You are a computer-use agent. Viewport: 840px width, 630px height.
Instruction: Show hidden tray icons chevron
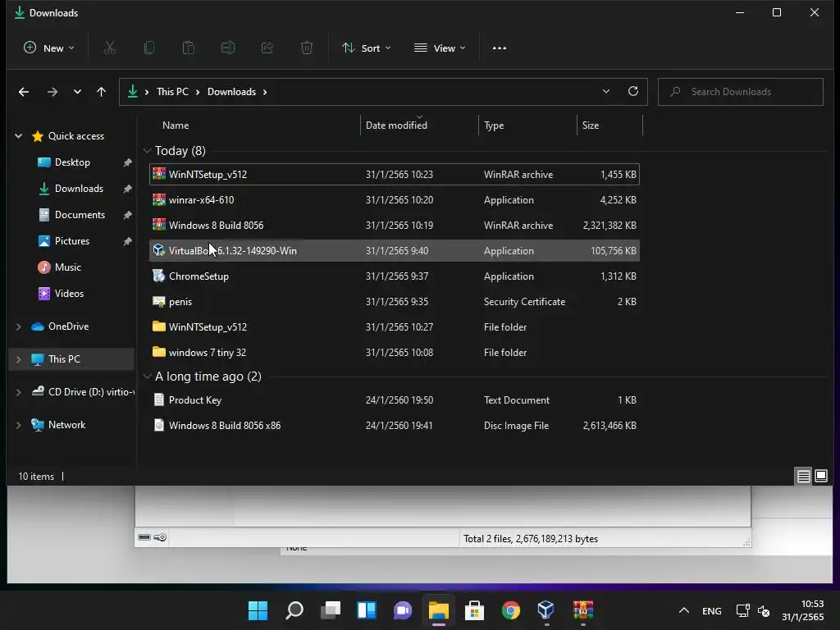683,610
